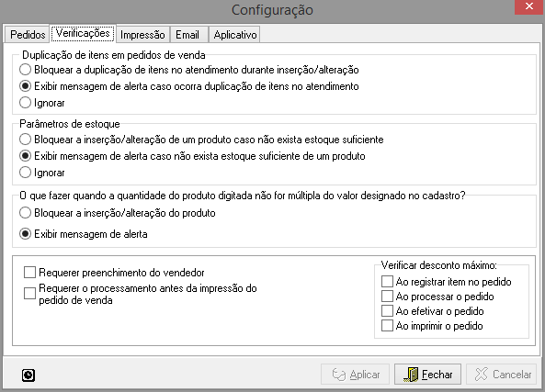This screenshot has height=392, width=545.
Task: Switch to the Pedidos tab
Action: coord(28,35)
